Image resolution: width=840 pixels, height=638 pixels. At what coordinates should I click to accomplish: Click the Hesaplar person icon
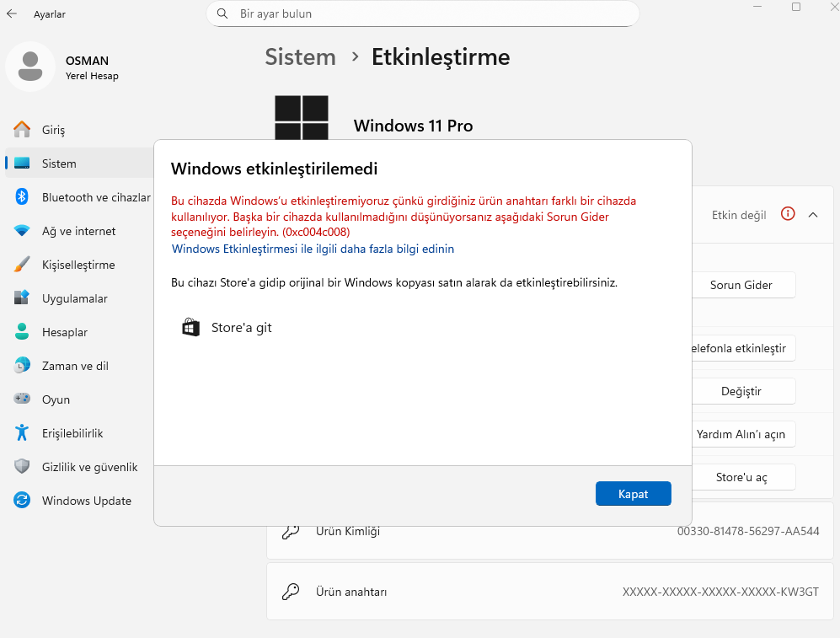(x=22, y=331)
